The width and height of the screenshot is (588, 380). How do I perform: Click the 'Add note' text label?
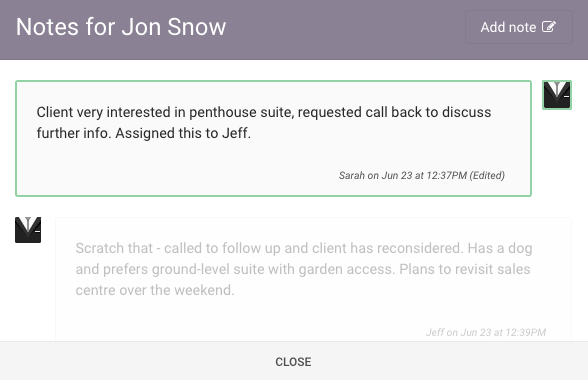click(508, 27)
